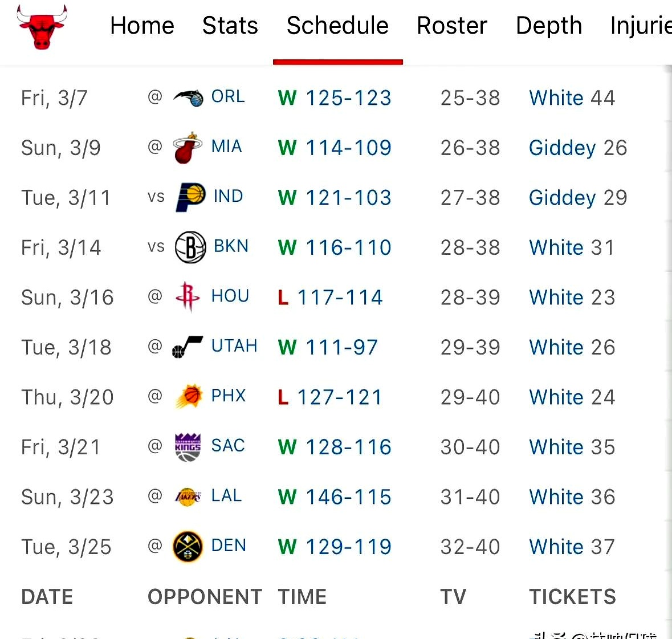Open the Home tab
This screenshot has width=672, height=639.
(x=142, y=26)
